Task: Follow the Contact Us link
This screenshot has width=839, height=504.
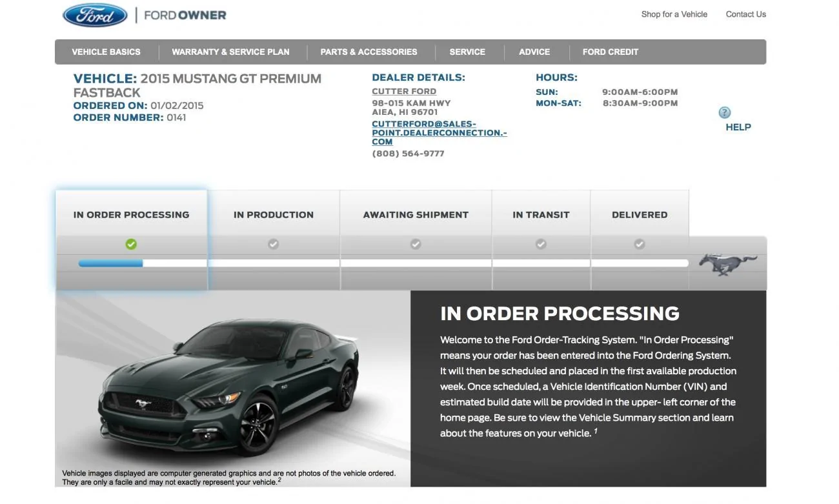Action: (746, 14)
